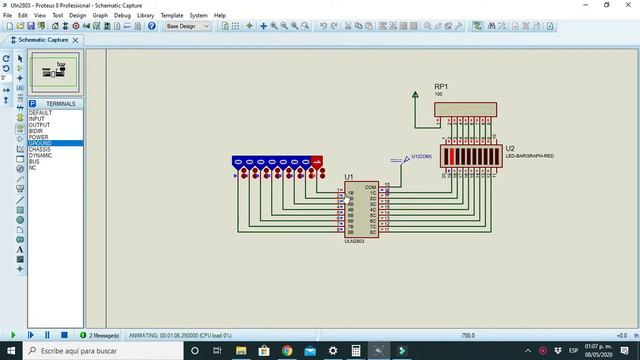Click the P pick devices button
Screen dimensions: 640x360
coord(32,104)
